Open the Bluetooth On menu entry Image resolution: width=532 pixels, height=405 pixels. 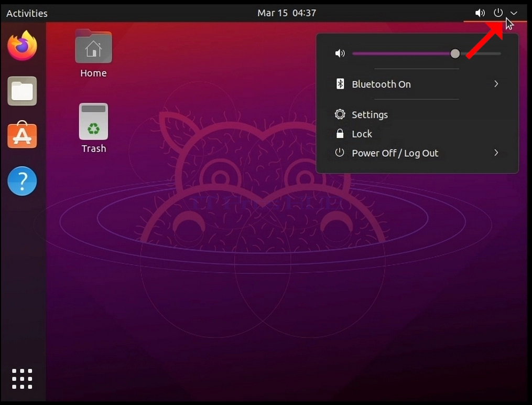[417, 84]
